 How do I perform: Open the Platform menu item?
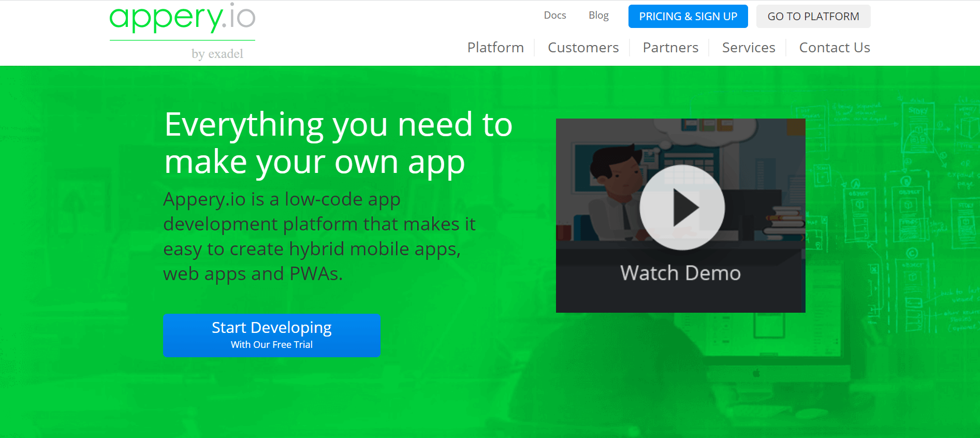[495, 48]
